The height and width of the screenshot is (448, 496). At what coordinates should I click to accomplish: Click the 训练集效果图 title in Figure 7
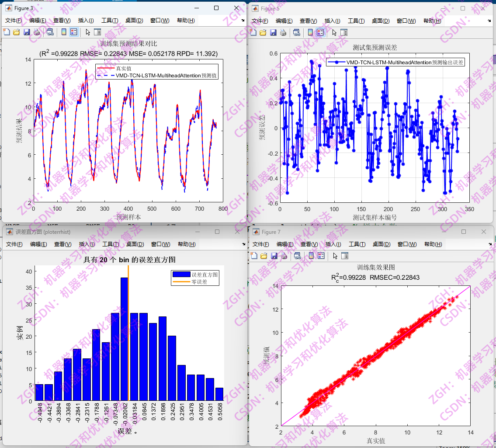[x=376, y=267]
